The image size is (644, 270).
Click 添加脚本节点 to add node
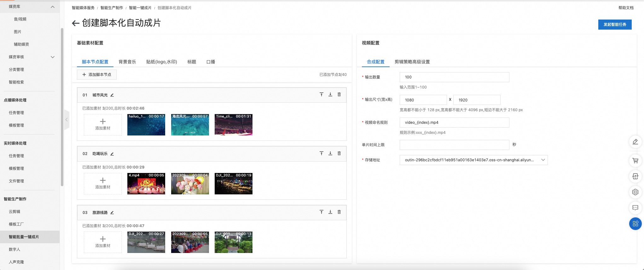coord(97,75)
